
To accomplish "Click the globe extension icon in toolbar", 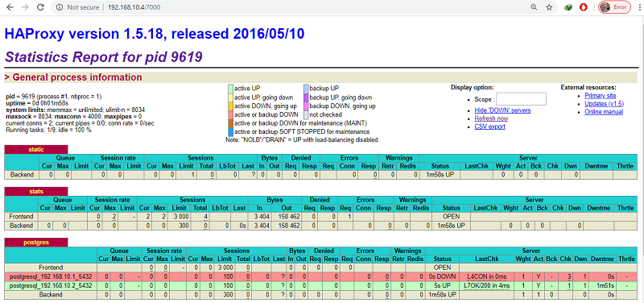I will 568,7.
